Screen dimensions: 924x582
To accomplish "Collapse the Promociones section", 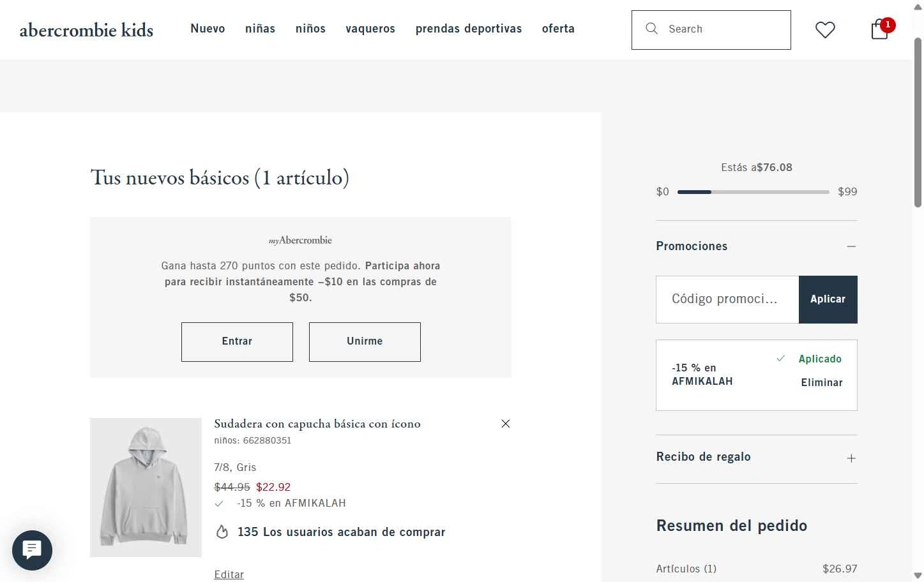I will 851,246.
